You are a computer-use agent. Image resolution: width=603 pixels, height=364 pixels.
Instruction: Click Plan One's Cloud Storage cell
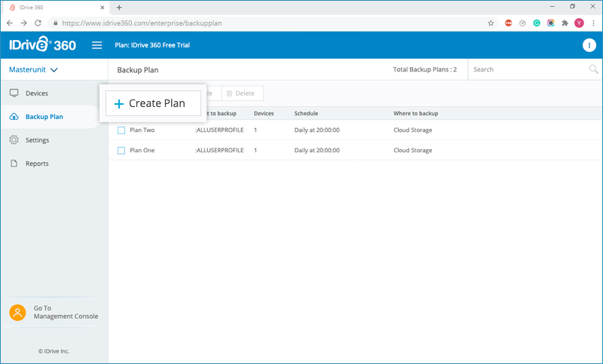pyautogui.click(x=412, y=150)
